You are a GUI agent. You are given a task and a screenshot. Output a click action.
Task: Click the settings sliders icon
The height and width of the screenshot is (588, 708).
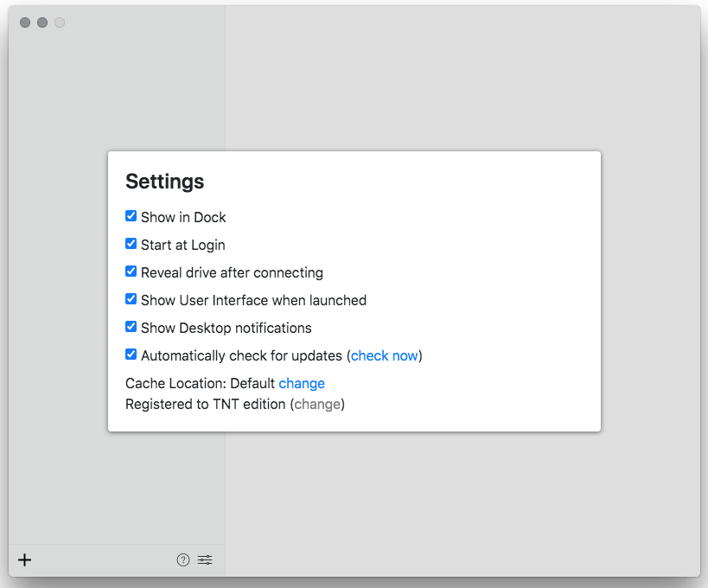click(205, 560)
